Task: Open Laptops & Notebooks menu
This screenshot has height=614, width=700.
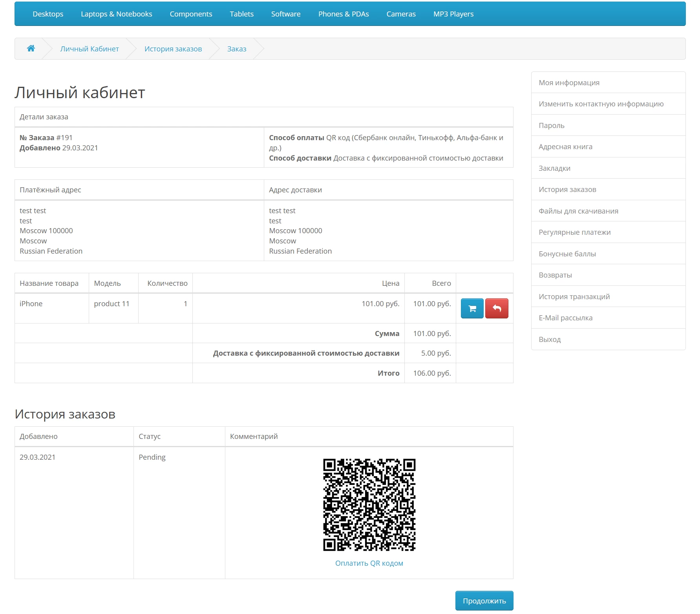Action: [117, 14]
